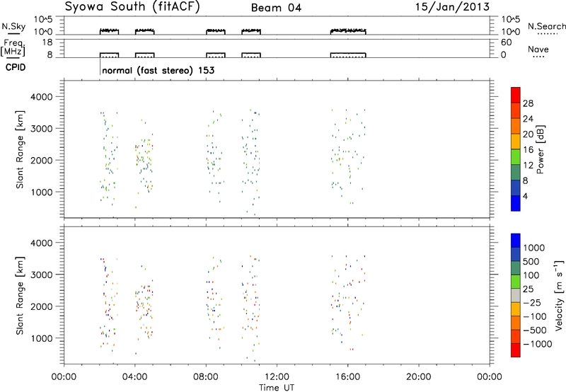Click the 'Slant Range [km]' label of Power panel
566x392 pixels.
(20, 149)
